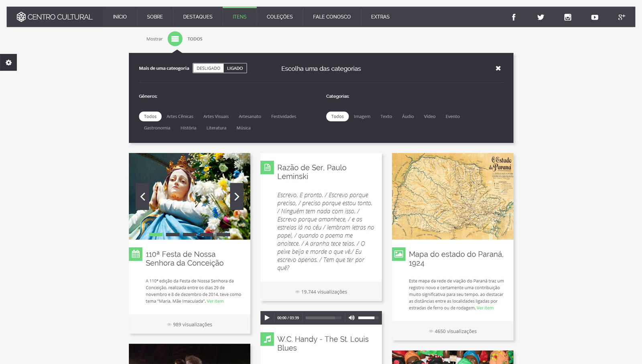Viewport: 642px width, 364px height.
Task: Open the Twitter social link
Action: (540, 17)
